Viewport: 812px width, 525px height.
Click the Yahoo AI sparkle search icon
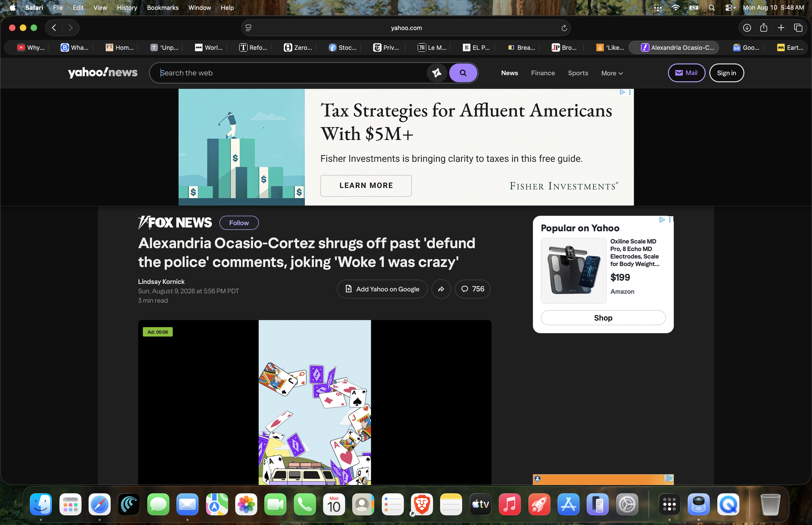click(437, 73)
